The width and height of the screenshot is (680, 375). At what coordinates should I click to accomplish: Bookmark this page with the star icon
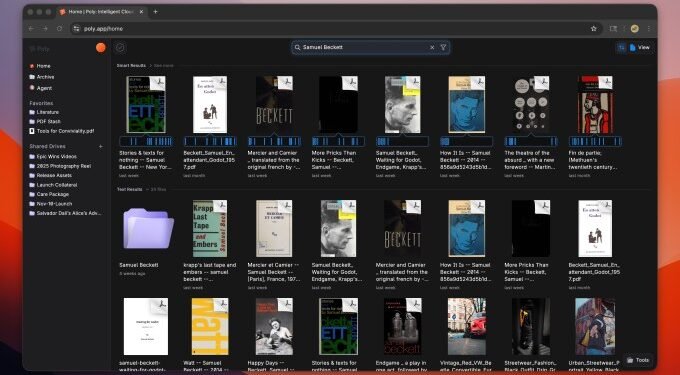point(594,29)
